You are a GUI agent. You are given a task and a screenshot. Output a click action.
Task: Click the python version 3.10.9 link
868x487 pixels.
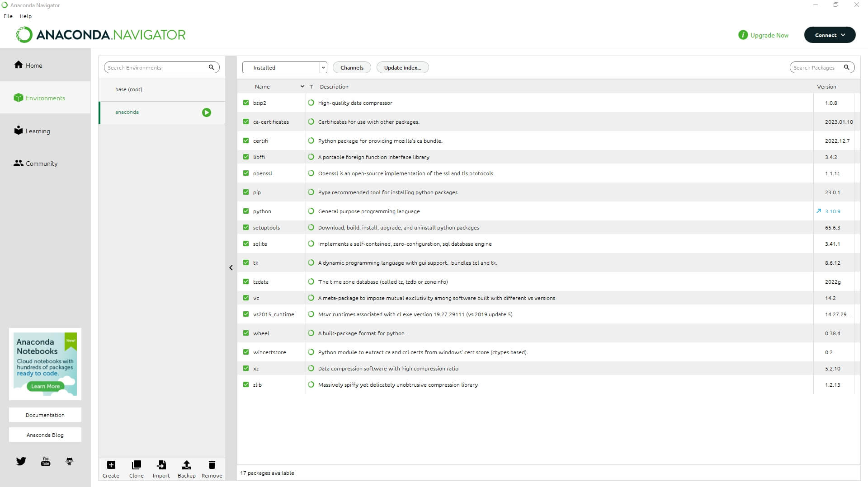coord(832,211)
